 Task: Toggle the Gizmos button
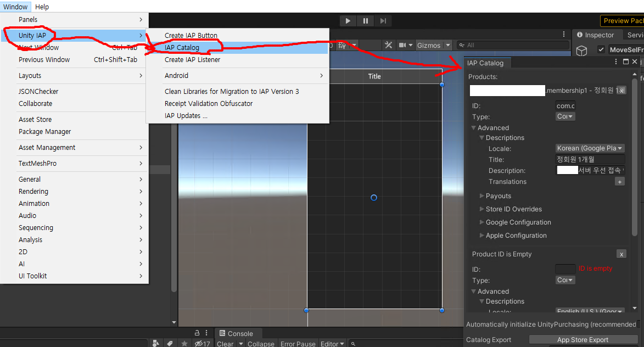coord(429,45)
